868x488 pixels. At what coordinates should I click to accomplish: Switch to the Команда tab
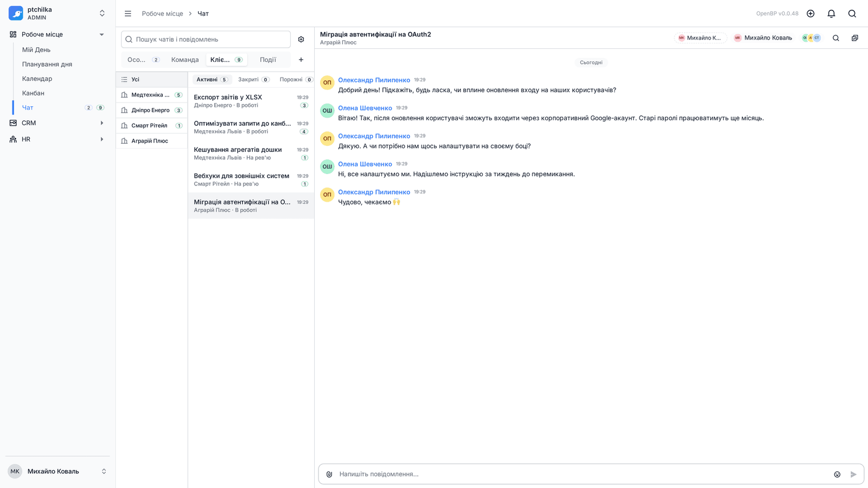185,60
